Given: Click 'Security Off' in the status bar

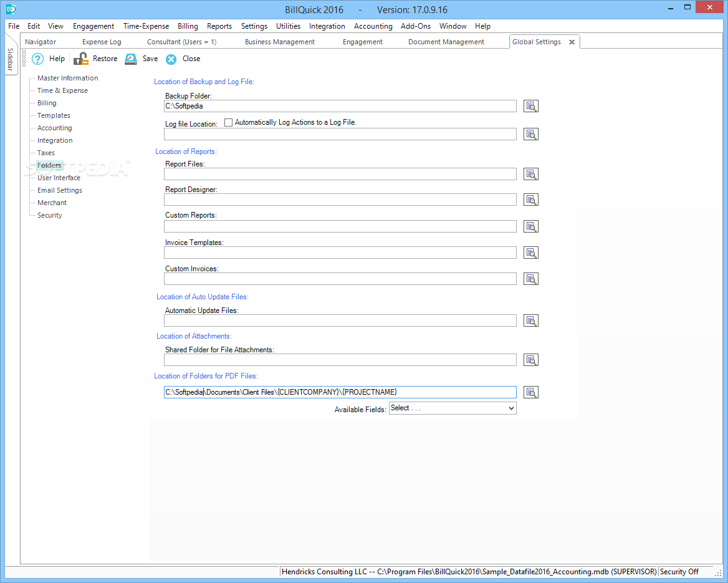Looking at the screenshot, I should tap(679, 572).
